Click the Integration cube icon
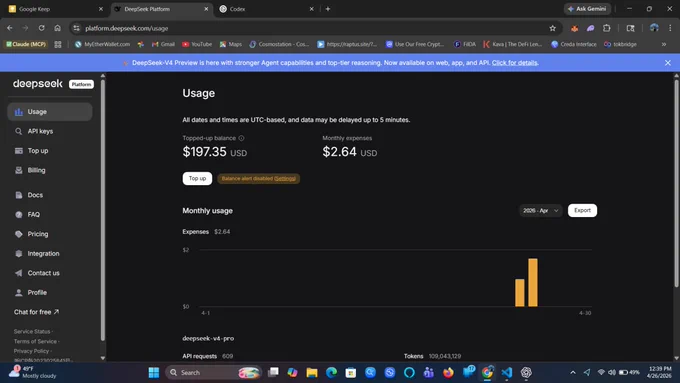 (19, 253)
